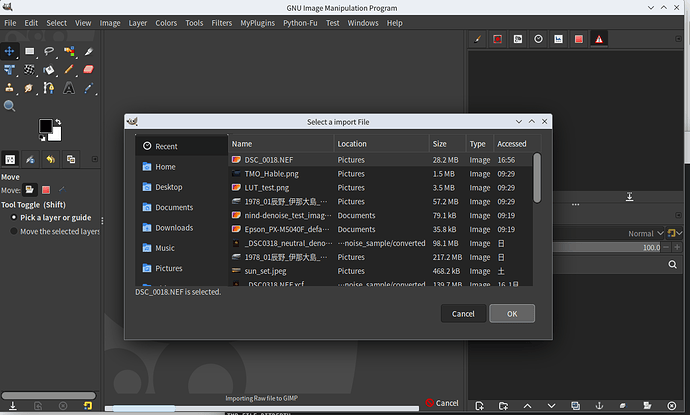Screen dimensions: 690x415
Task: Open the Error Console warning tab
Action: point(599,39)
